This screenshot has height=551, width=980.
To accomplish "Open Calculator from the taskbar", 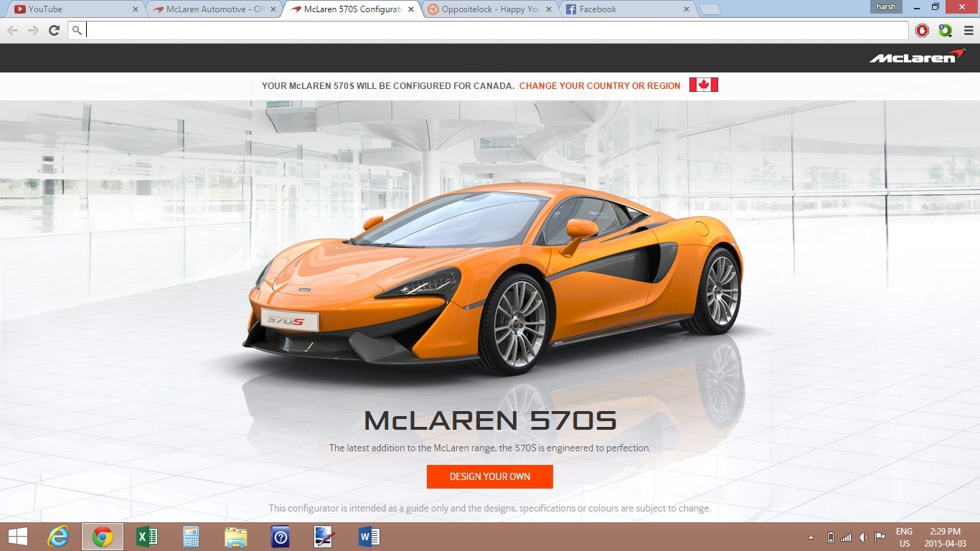I will (x=191, y=537).
